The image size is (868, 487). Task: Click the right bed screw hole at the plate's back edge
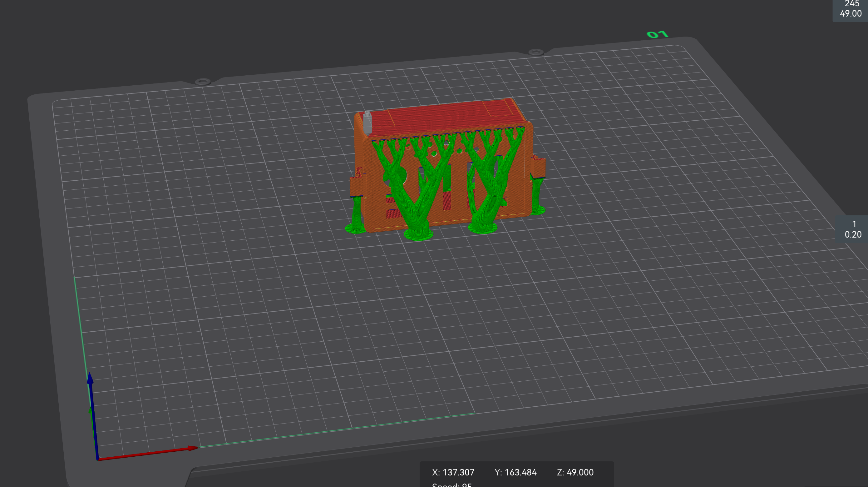coord(536,52)
